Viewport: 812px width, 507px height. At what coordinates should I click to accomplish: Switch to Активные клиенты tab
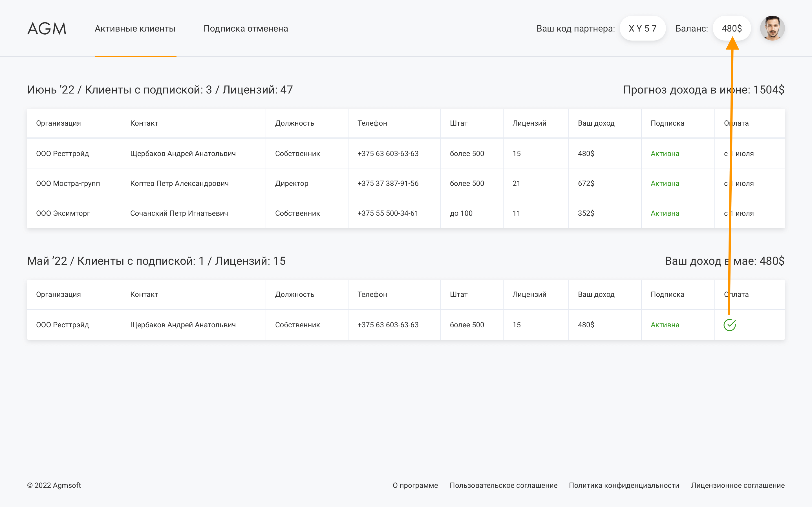tap(135, 28)
